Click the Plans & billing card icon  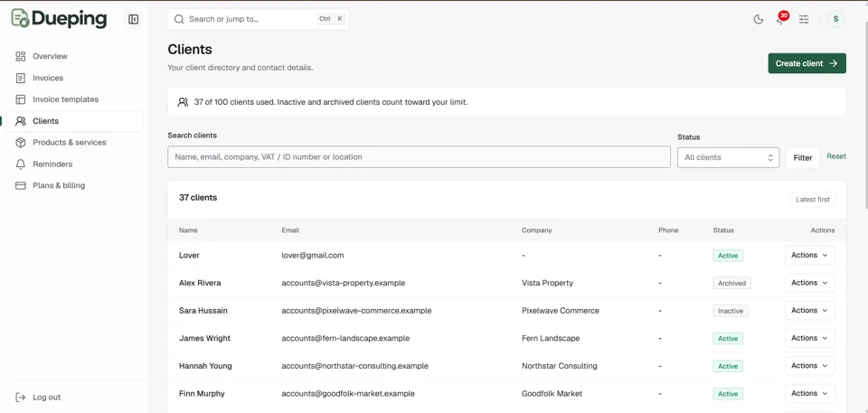(21, 185)
